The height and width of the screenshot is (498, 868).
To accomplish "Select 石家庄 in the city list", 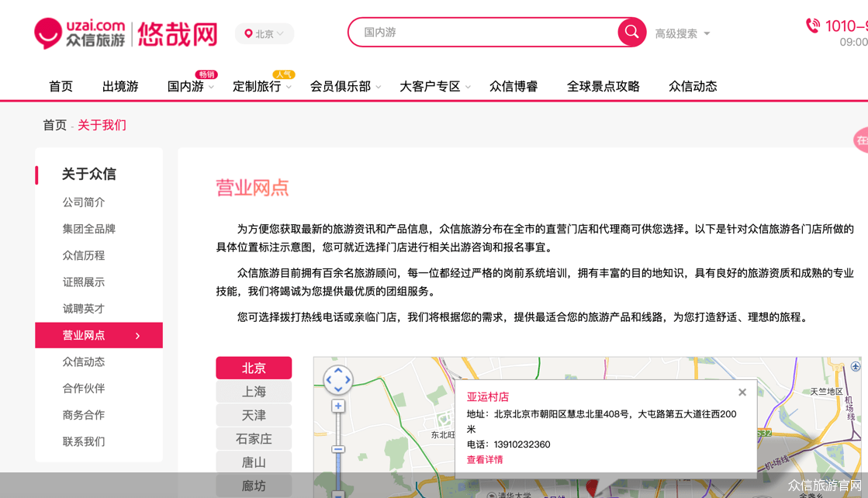I will [254, 439].
